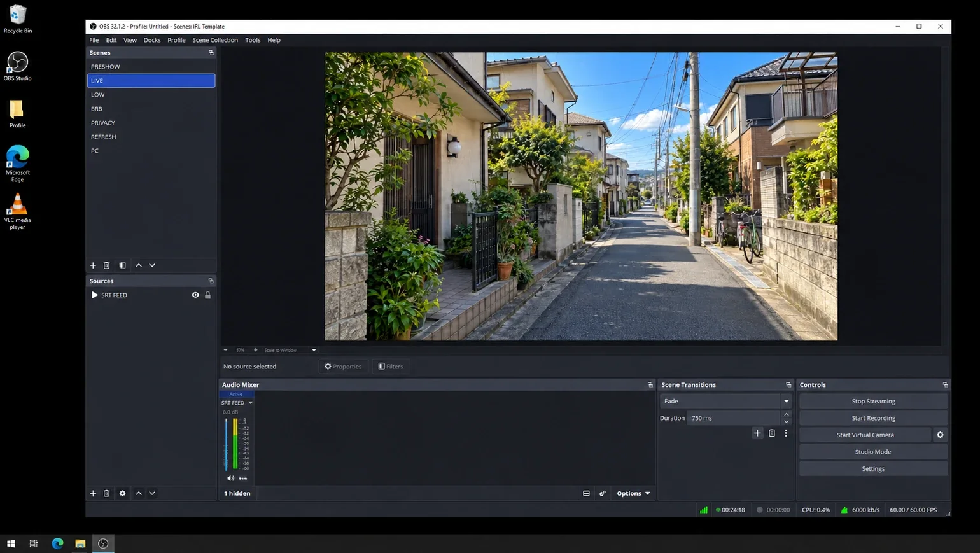Click the 1 hidden button in Audio Mixer
This screenshot has height=553, width=980.
point(237,494)
